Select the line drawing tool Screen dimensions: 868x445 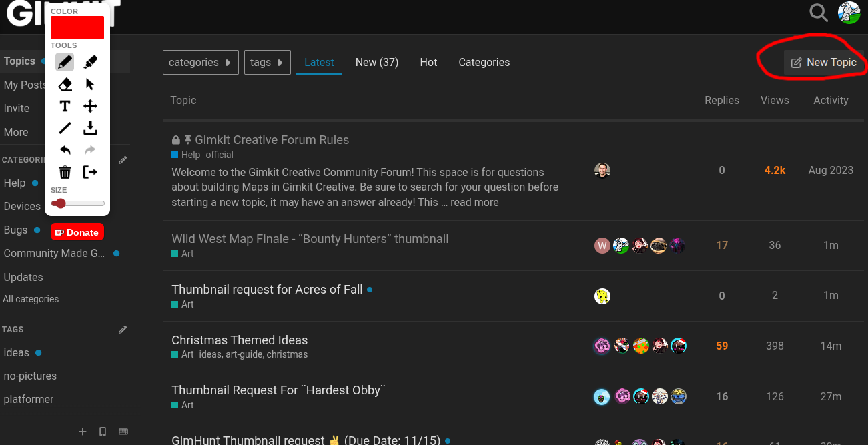pos(65,128)
